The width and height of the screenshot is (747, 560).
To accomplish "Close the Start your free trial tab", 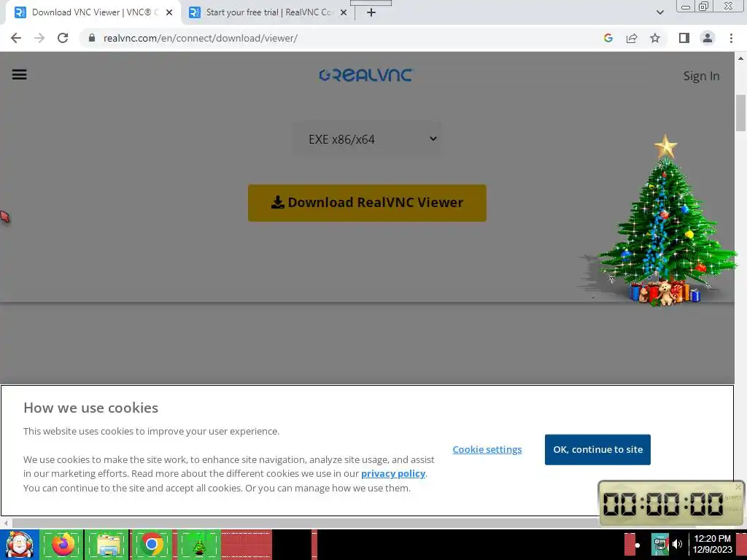I will [x=344, y=12].
